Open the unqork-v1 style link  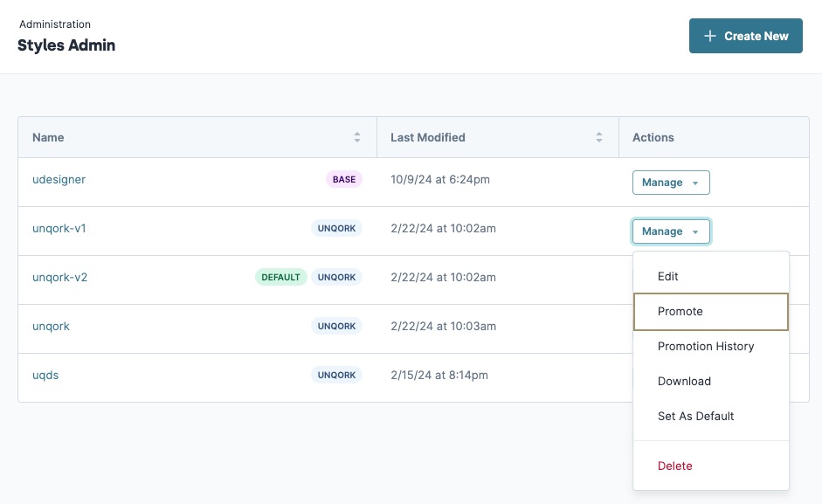pos(59,229)
